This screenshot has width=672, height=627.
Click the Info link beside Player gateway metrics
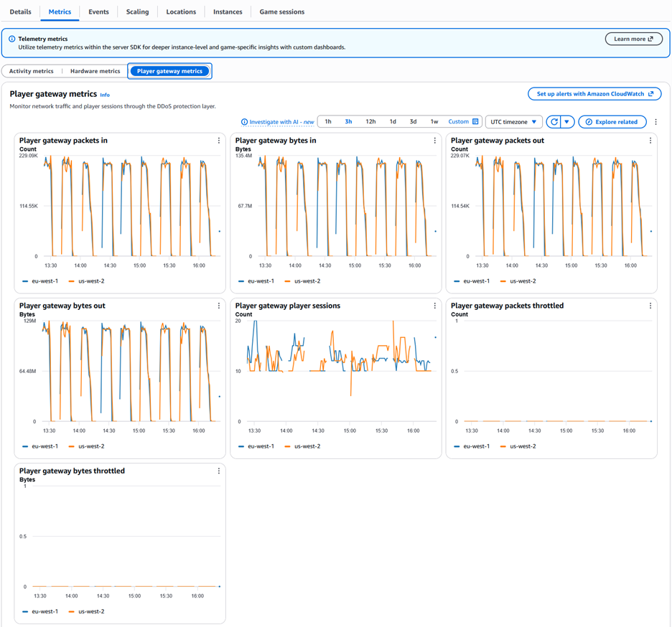click(105, 95)
